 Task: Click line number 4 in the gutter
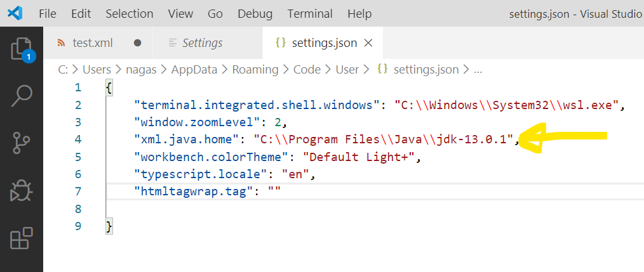[x=77, y=139]
